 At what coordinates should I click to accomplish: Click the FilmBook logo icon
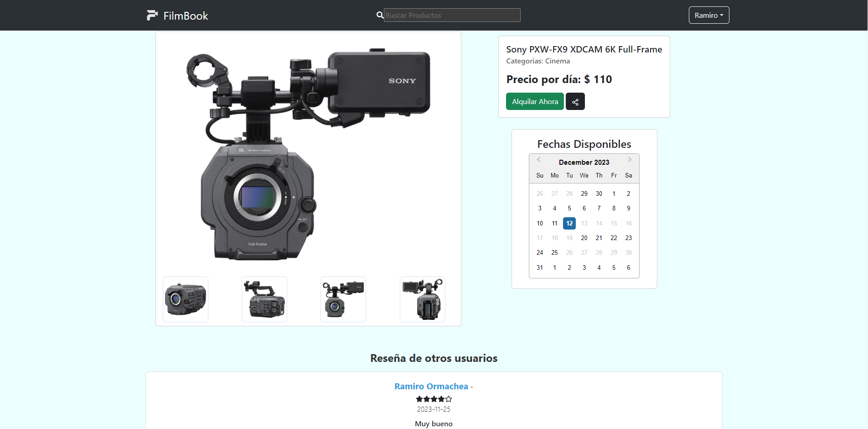pos(152,16)
